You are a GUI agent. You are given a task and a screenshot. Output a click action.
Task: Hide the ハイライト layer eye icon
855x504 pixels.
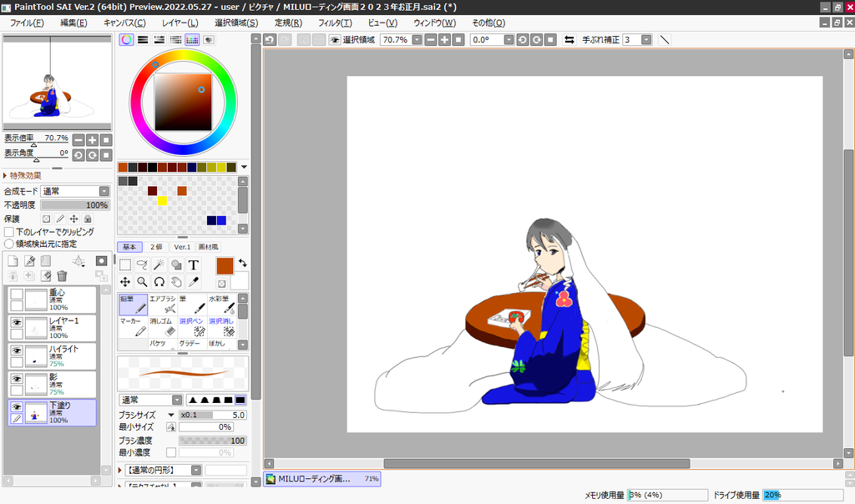17,350
